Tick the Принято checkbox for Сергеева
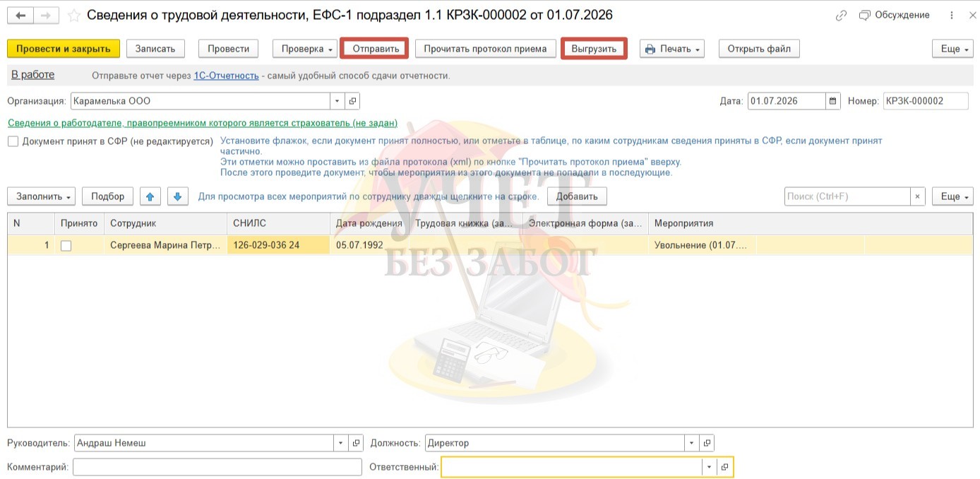980x479 pixels. [66, 246]
